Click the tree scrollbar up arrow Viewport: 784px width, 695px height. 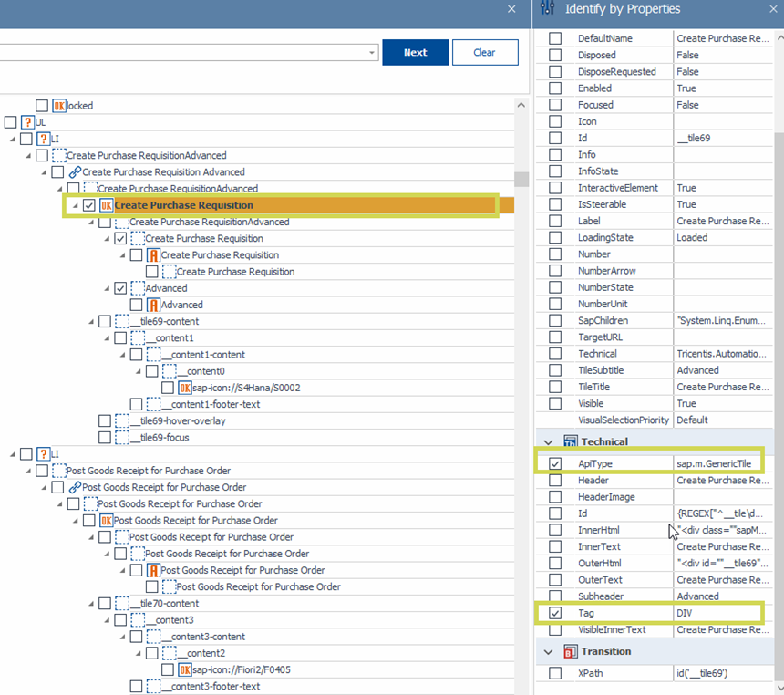tap(521, 105)
